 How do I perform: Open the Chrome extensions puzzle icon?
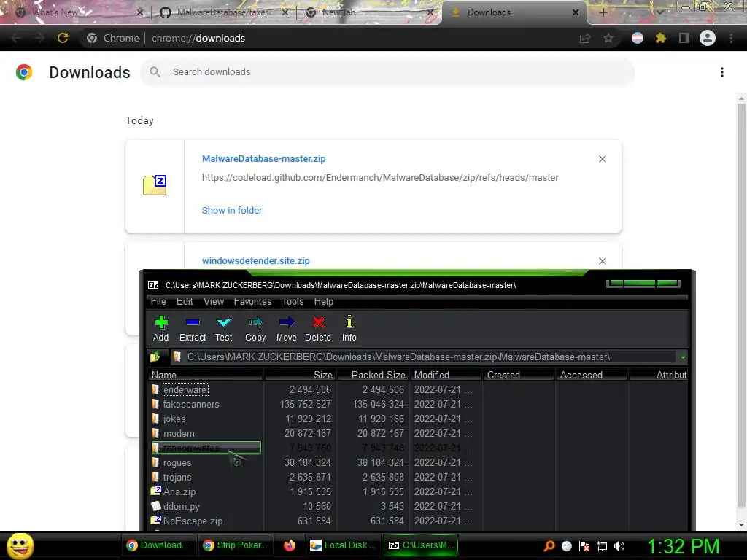tap(661, 38)
